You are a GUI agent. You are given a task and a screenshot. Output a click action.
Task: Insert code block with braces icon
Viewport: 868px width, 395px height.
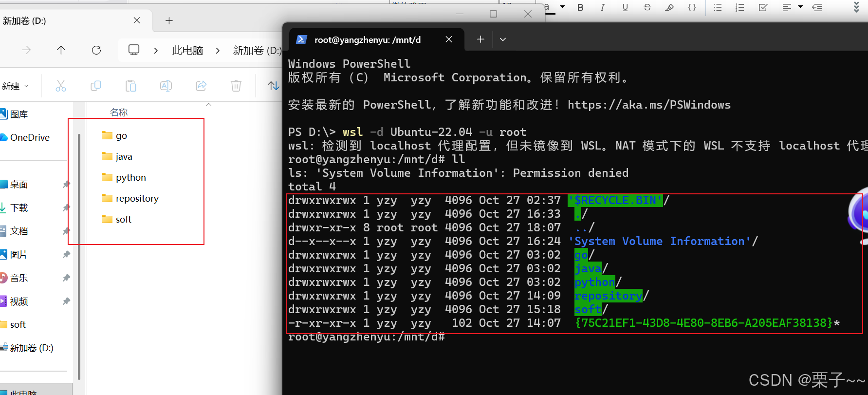tap(692, 7)
